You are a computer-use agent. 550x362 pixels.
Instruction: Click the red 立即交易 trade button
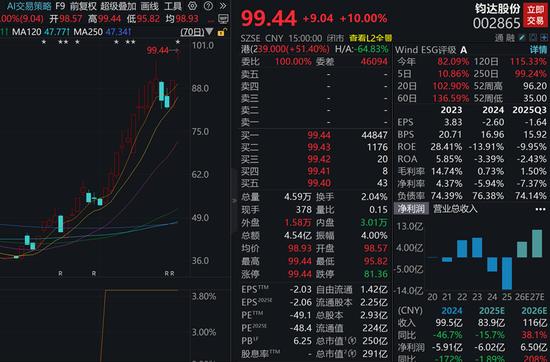(536, 15)
